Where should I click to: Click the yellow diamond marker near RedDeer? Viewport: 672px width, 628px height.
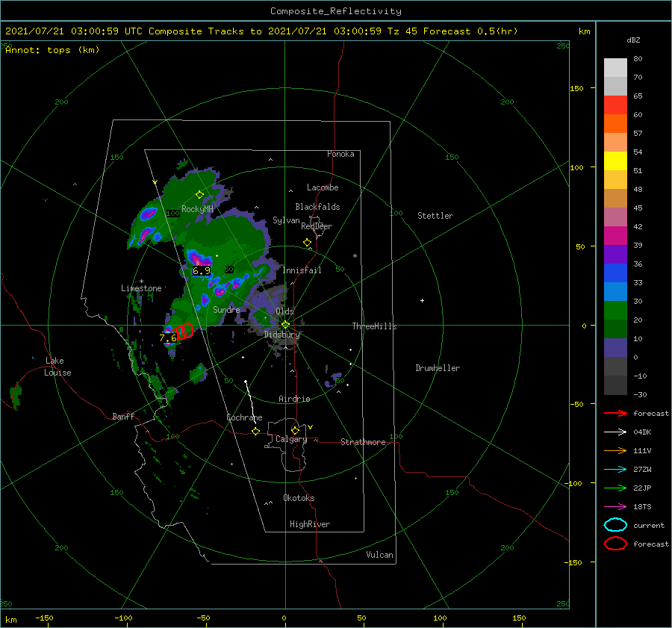point(308,243)
